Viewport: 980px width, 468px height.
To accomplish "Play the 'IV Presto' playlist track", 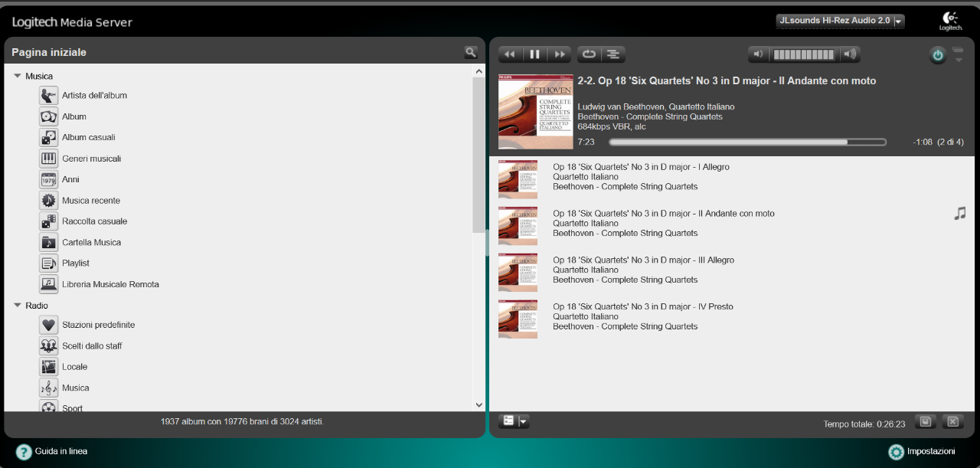I will click(643, 307).
